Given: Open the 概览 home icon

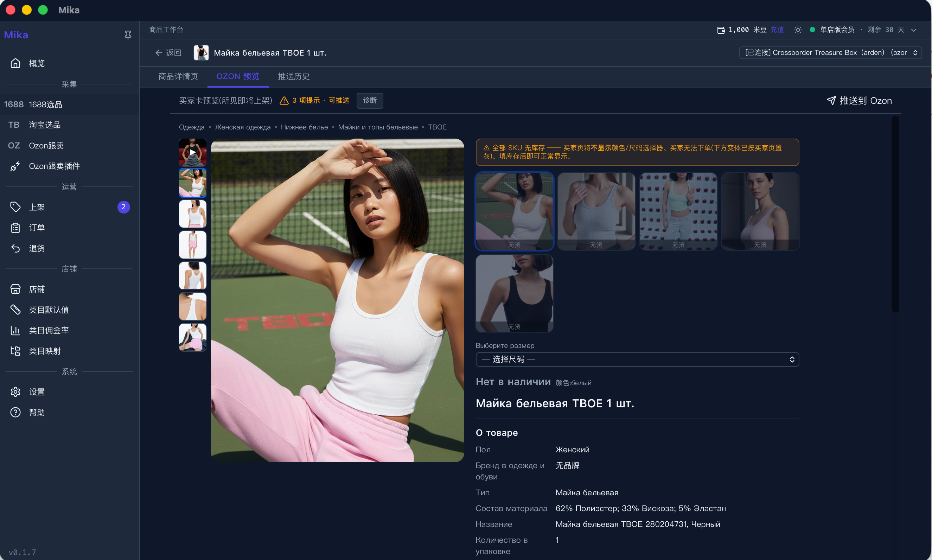Looking at the screenshot, I should [x=15, y=63].
